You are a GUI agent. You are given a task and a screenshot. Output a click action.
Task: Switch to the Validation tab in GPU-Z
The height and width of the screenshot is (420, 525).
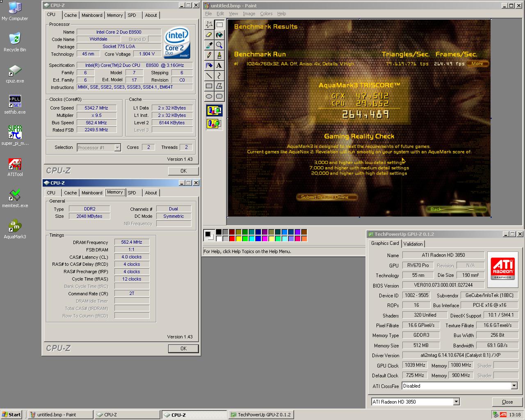coord(413,244)
